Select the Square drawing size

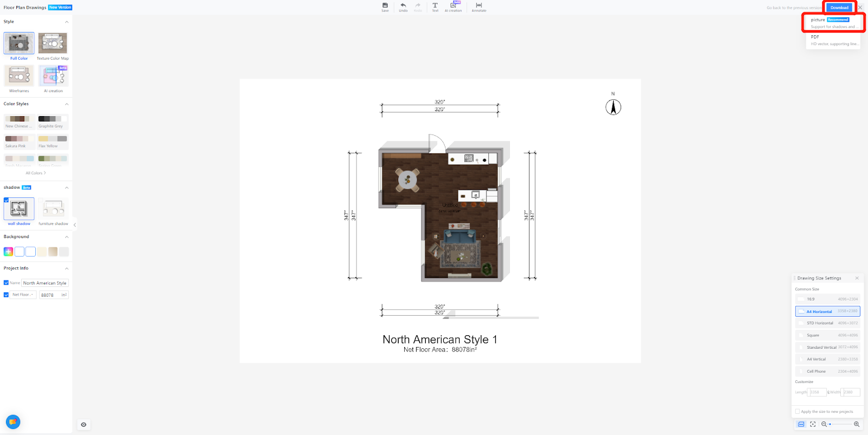[828, 335]
